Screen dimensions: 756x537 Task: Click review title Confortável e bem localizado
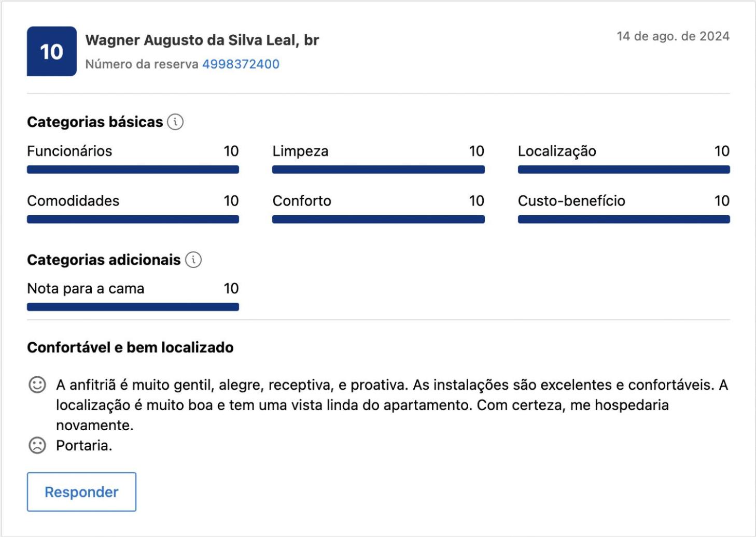(130, 347)
